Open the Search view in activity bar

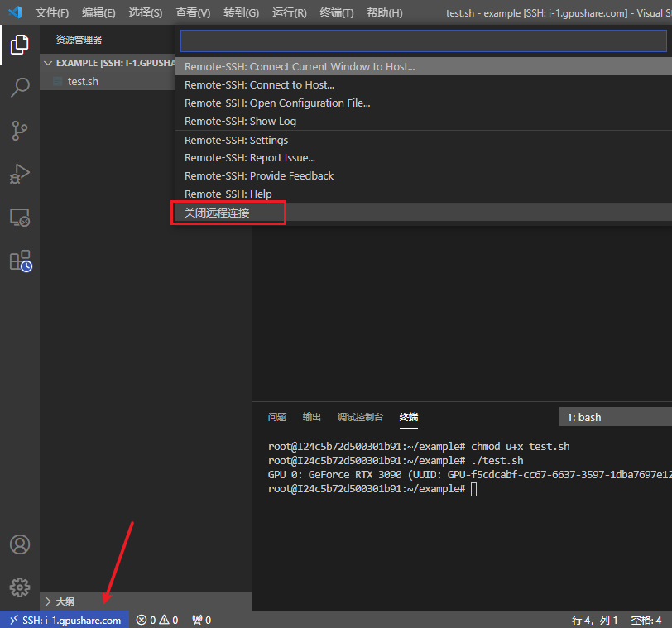[19, 88]
